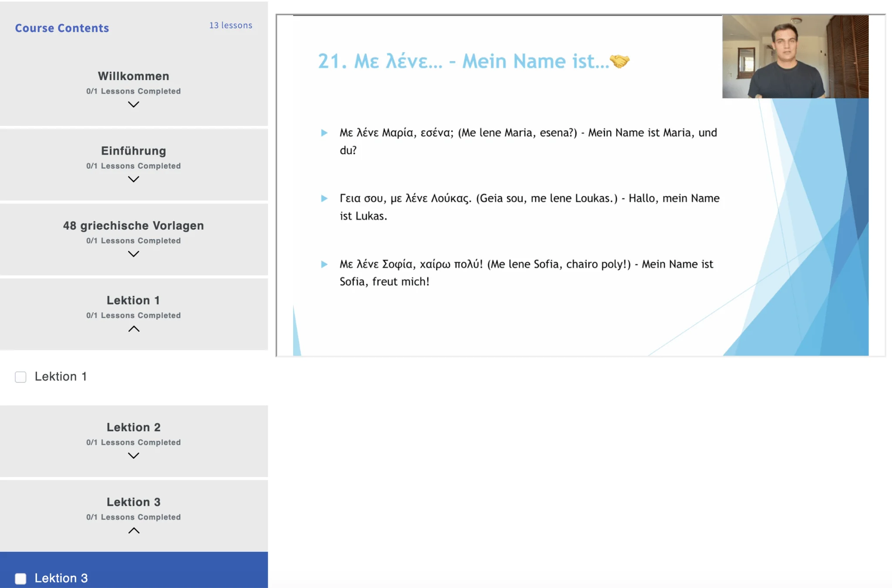Collapse the Lektion 3 section chevron

point(134,531)
